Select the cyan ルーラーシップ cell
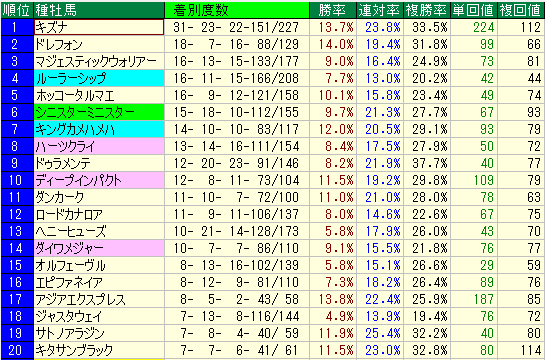 click(x=99, y=78)
